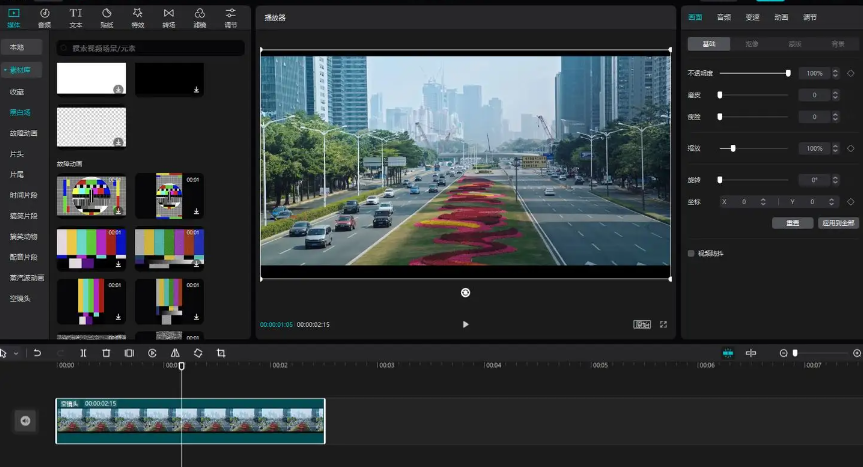Click the 原始 ratio button in player
863x467 pixels.
(x=642, y=325)
